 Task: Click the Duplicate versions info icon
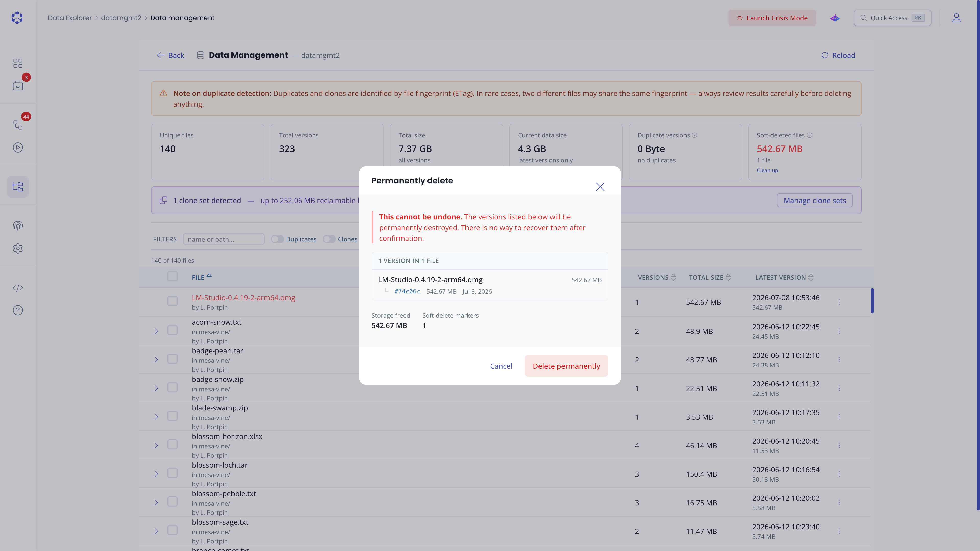tap(695, 135)
